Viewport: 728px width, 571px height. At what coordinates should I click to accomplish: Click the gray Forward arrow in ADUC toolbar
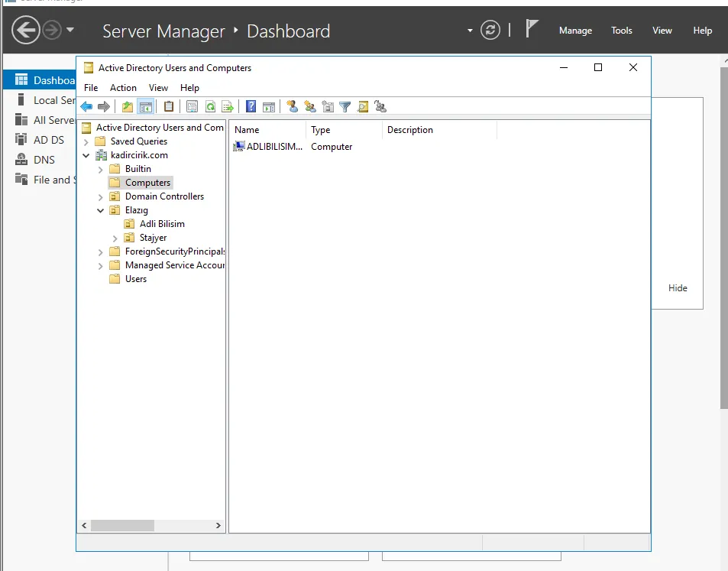104,107
